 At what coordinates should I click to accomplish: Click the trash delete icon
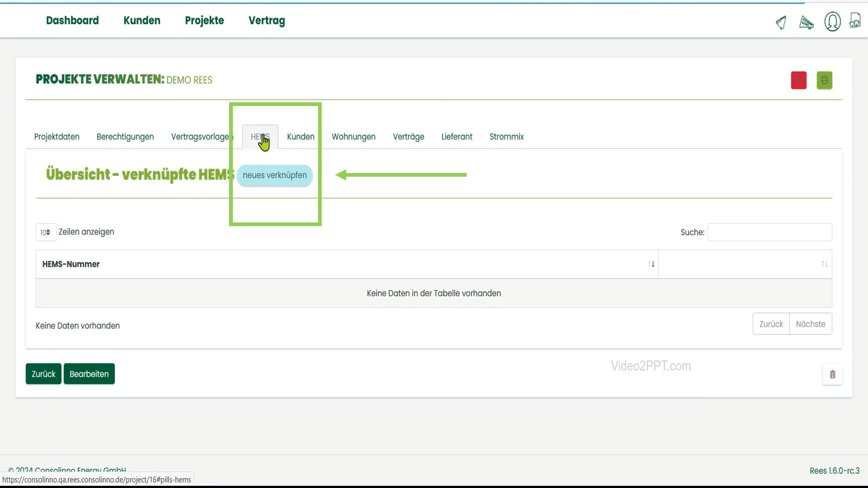pos(832,374)
